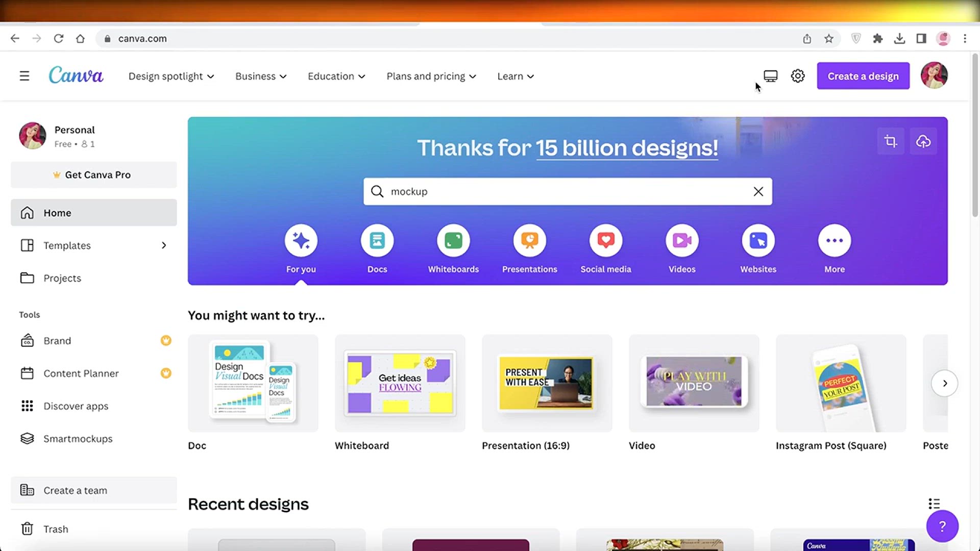Expand the Design spotlight dropdown
This screenshot has width=980, height=551.
tap(171, 76)
